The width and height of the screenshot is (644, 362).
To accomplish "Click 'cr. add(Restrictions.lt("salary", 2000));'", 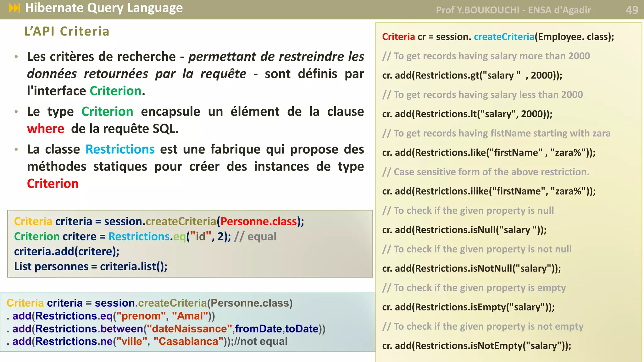I will (x=467, y=114).
